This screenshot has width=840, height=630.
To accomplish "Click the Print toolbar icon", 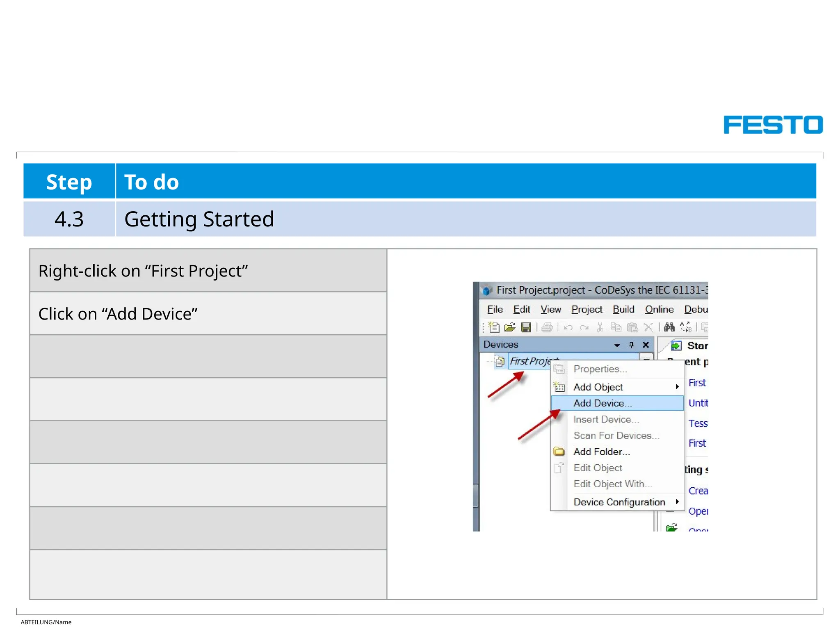I will pos(547,327).
